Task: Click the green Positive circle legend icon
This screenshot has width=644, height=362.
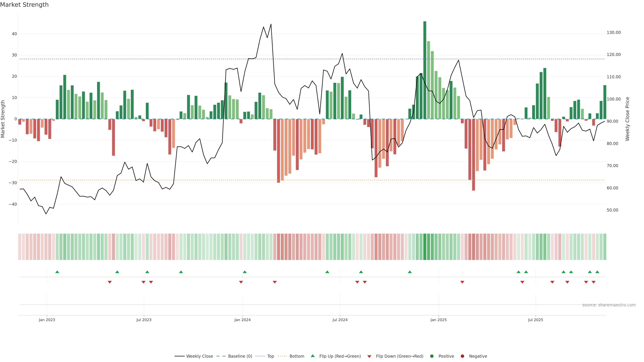Action: (432, 356)
